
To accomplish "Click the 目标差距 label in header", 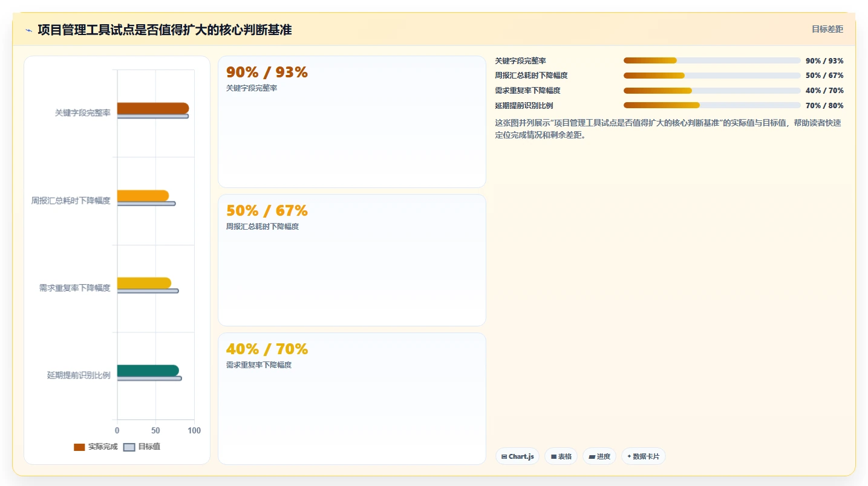I will 827,29.
